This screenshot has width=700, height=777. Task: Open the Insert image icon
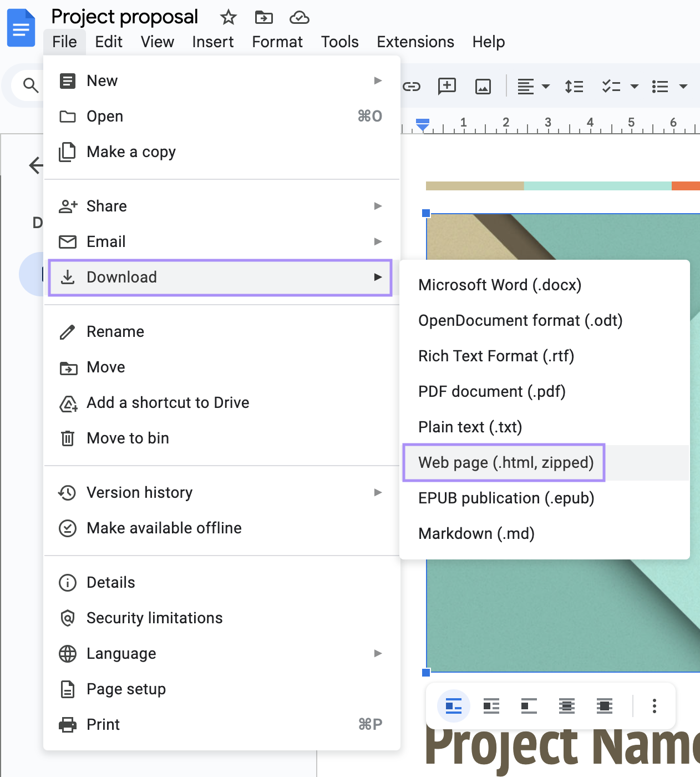click(483, 86)
